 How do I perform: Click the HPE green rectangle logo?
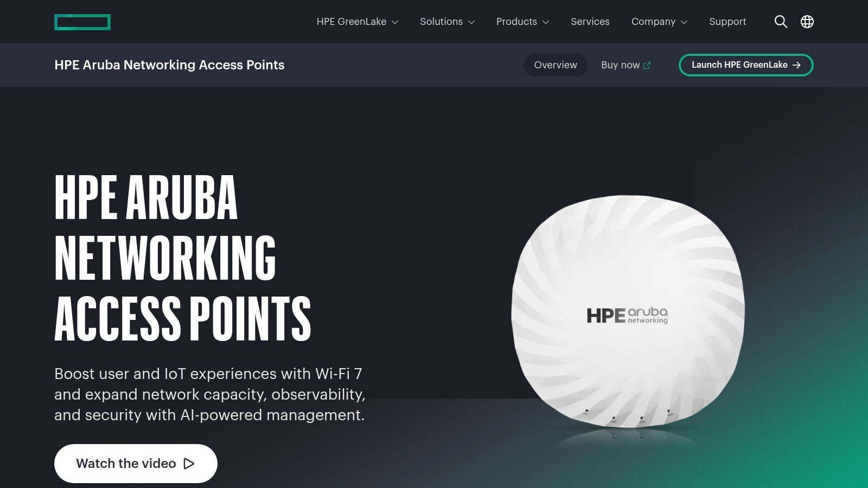(82, 22)
